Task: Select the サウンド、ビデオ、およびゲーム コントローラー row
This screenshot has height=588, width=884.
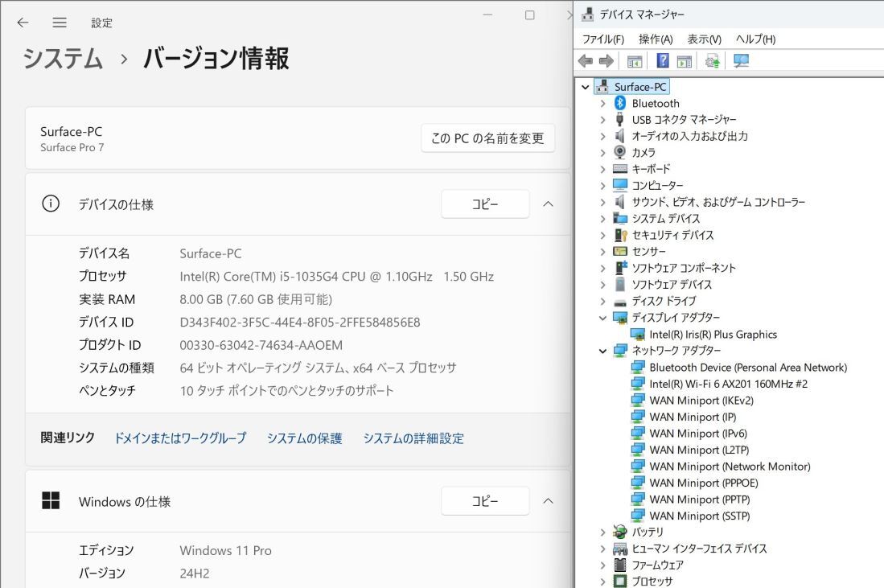Action: pyautogui.click(x=718, y=202)
